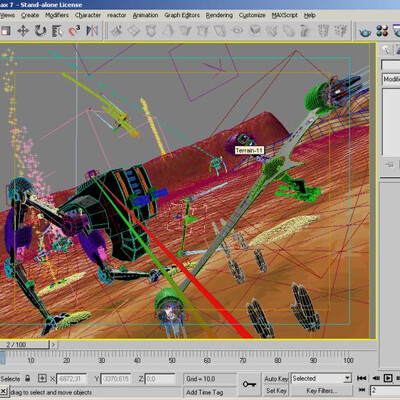The height and width of the screenshot is (400, 400).
Task: Toggle Auto Key animation mode
Action: click(x=276, y=379)
